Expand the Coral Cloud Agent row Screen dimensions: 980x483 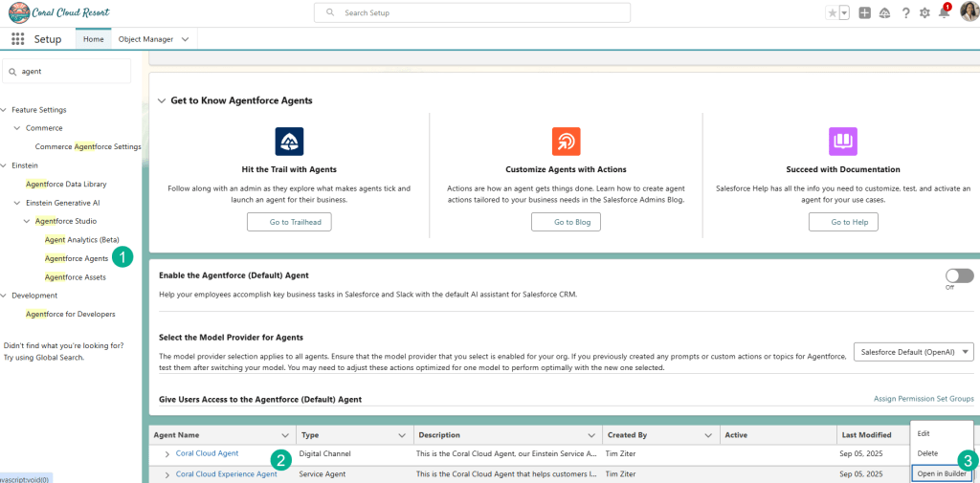(x=167, y=453)
